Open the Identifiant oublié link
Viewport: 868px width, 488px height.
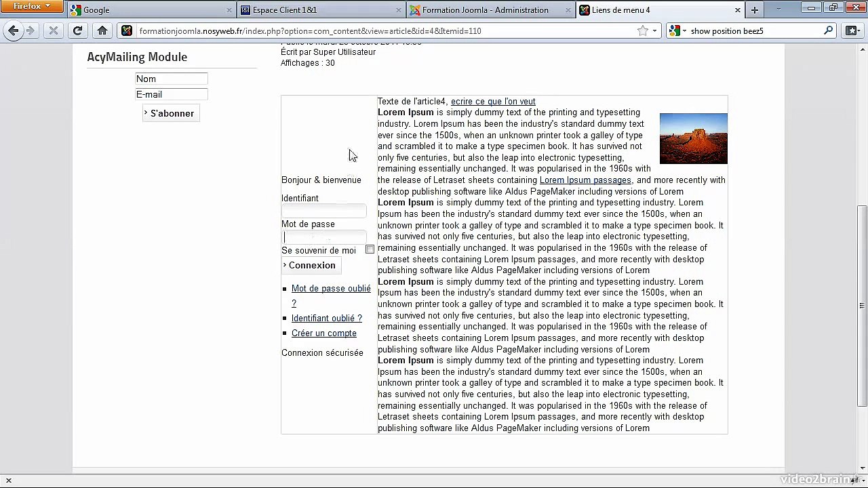pos(327,318)
